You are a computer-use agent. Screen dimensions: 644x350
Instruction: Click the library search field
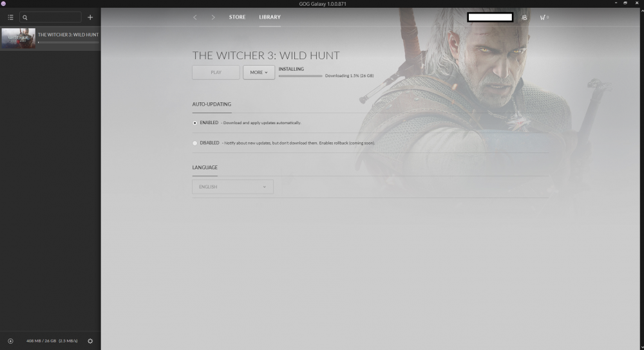[x=50, y=17]
